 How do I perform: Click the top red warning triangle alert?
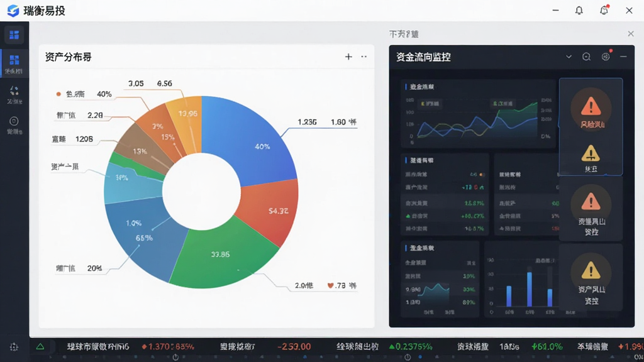click(591, 106)
